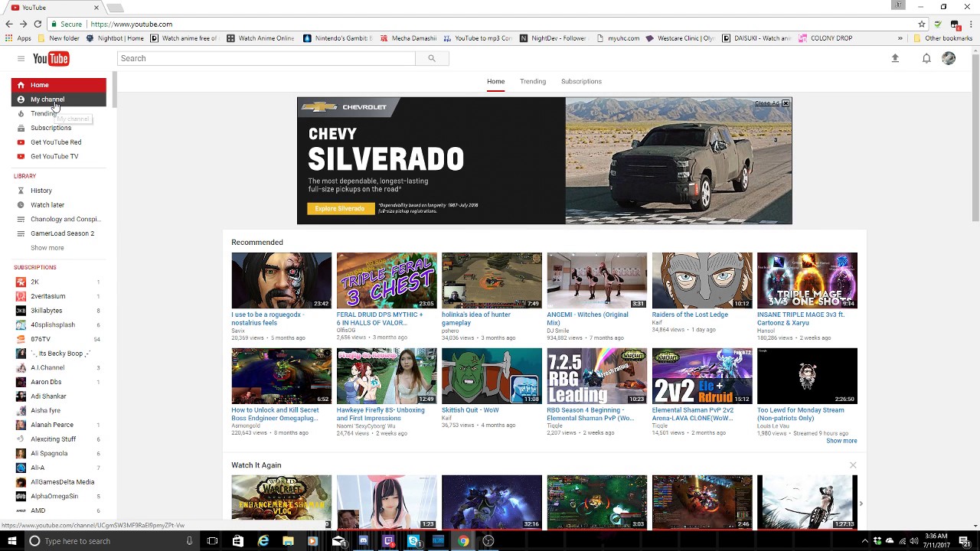The image size is (980, 551).
Task: Open the Windows Start menu
Action: (11, 541)
